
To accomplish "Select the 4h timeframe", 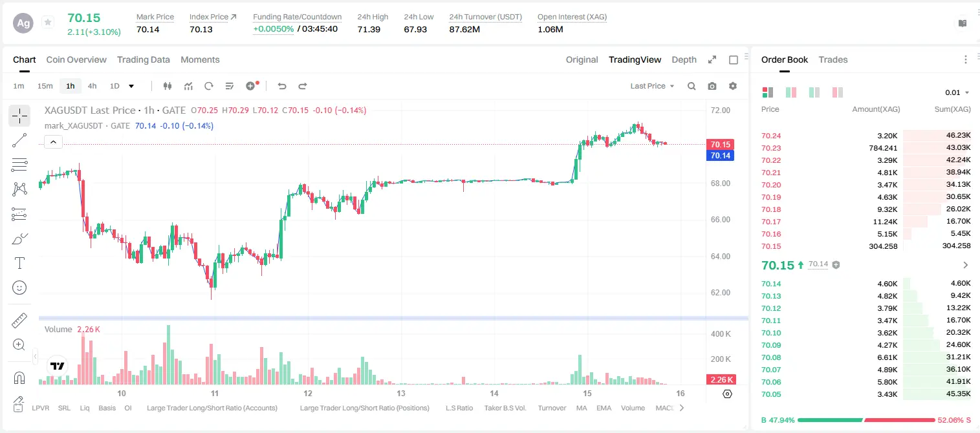I will [92, 86].
